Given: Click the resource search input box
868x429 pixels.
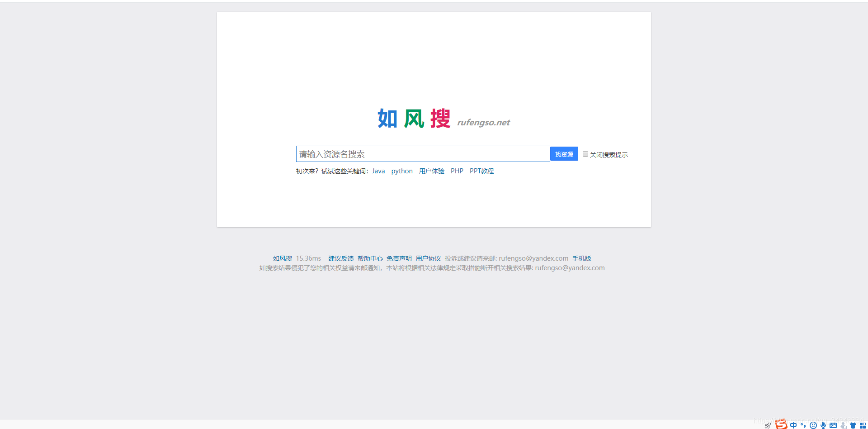Looking at the screenshot, I should pyautogui.click(x=423, y=154).
